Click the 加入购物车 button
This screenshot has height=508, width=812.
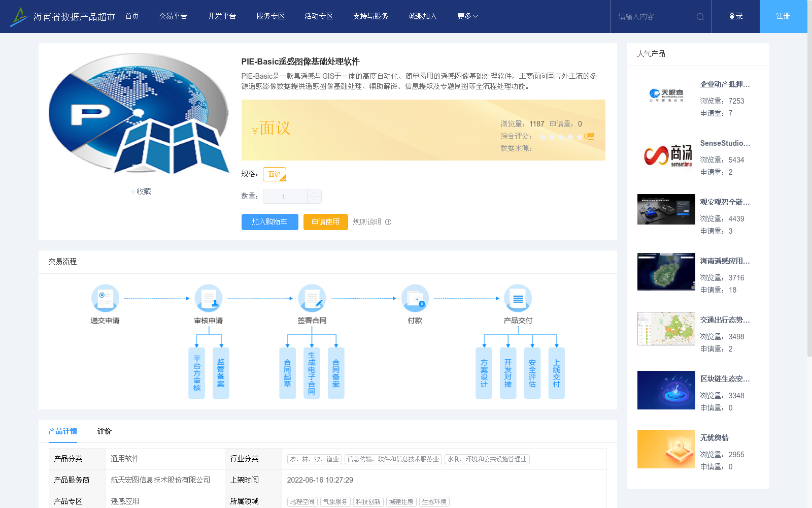click(269, 222)
